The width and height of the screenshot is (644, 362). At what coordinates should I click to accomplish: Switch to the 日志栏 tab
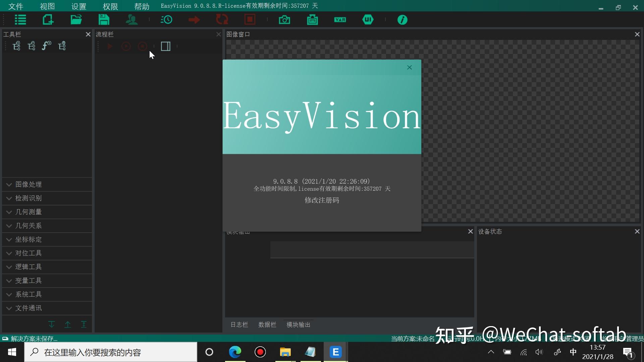(x=239, y=324)
